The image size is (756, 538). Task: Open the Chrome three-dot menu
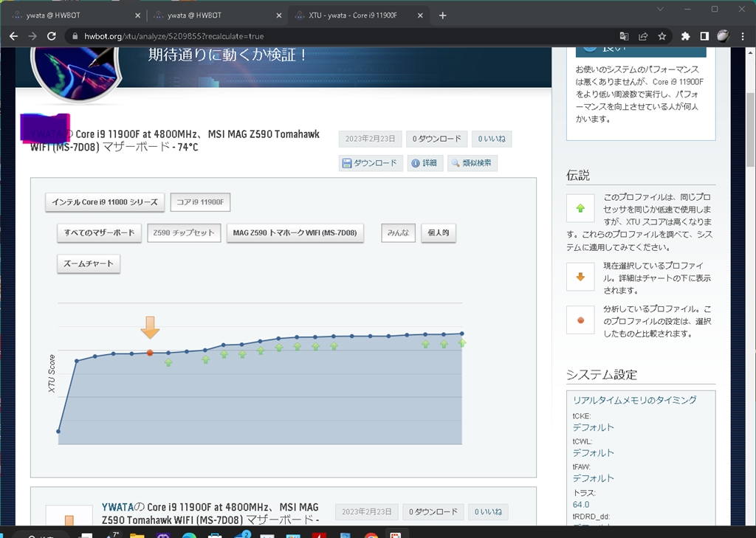click(x=743, y=36)
